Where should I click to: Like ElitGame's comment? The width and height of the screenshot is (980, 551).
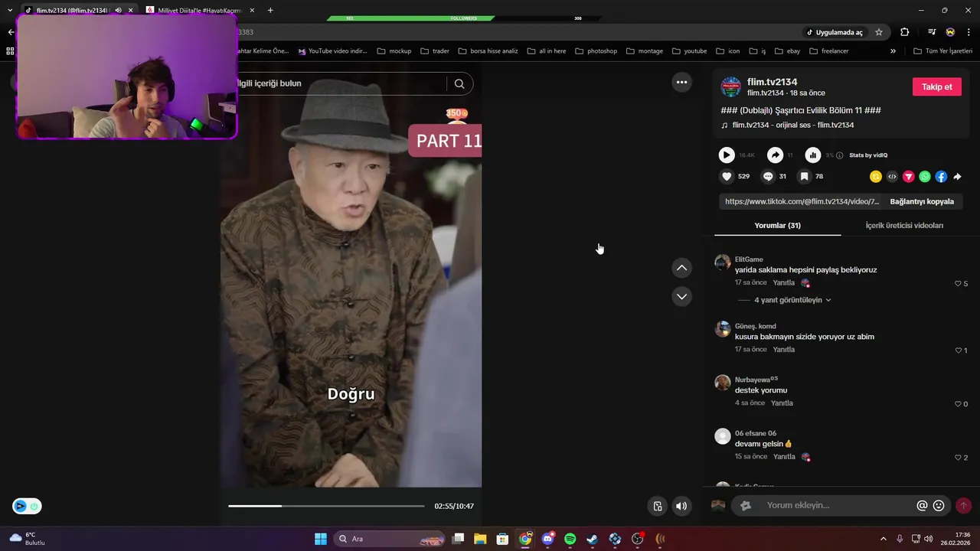pyautogui.click(x=958, y=283)
